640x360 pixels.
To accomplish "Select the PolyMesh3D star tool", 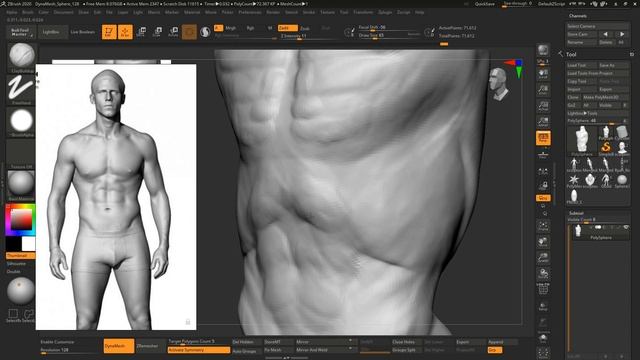I will click(x=574, y=179).
